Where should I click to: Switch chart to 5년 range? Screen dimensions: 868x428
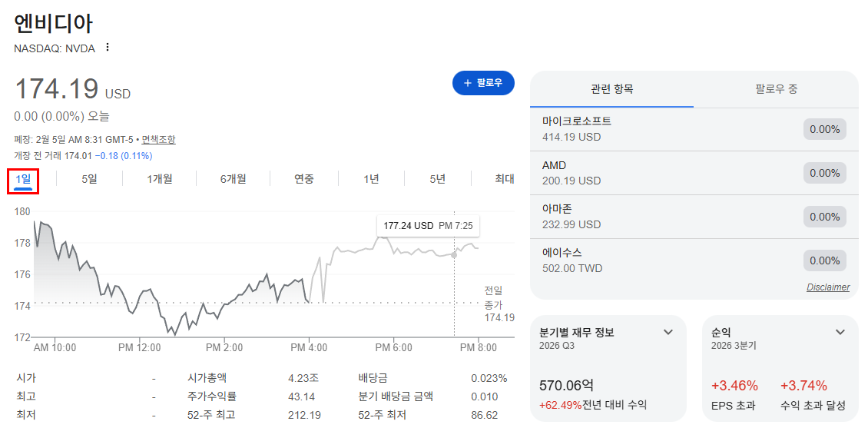point(437,179)
